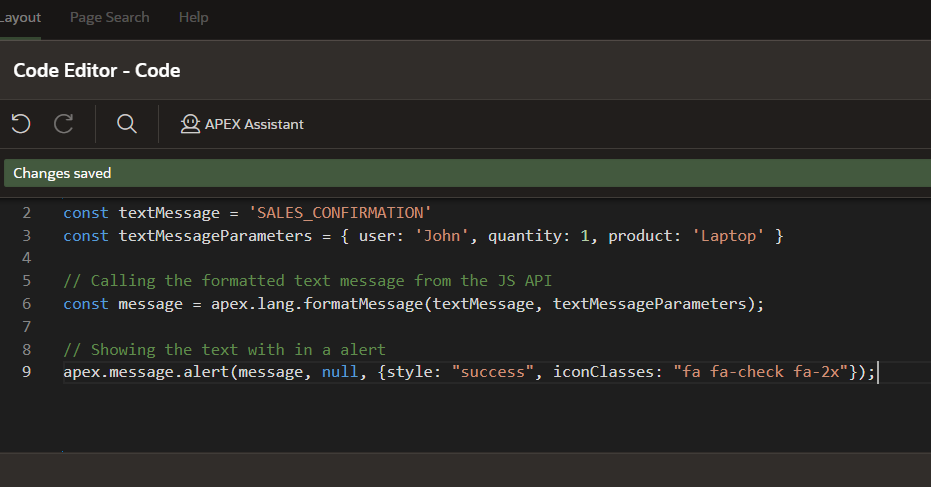Click line number 2 in the gutter
This screenshot has width=931, height=487.
tap(27, 212)
